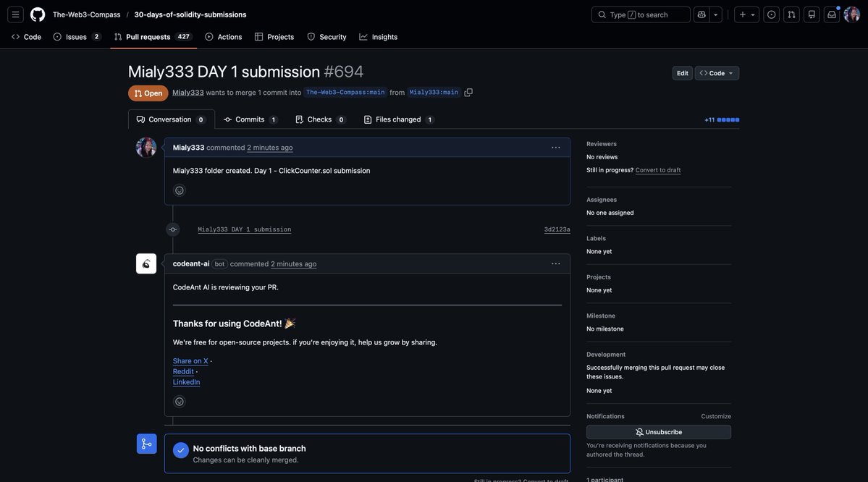Open the repositories icon in header
The height and width of the screenshot is (482, 868).
812,14
